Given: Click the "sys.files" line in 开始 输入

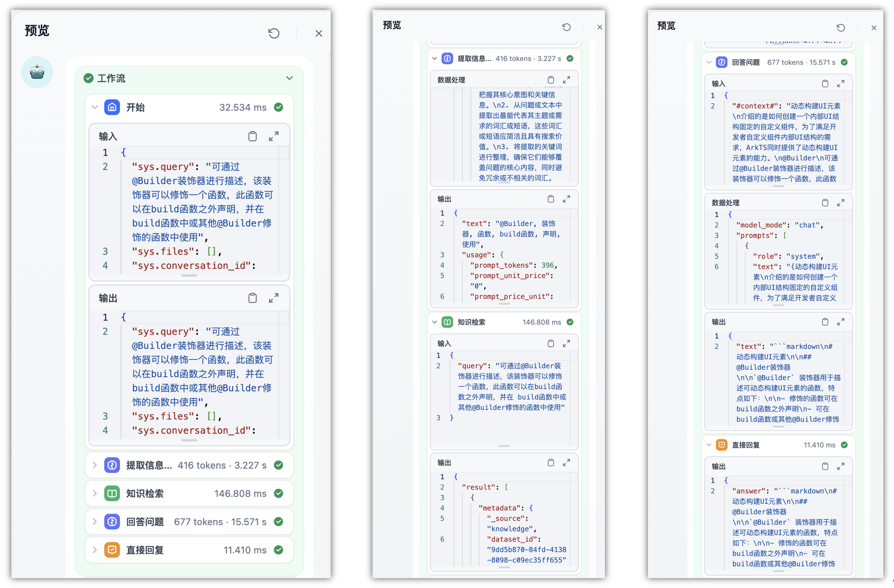Looking at the screenshot, I should (x=177, y=251).
